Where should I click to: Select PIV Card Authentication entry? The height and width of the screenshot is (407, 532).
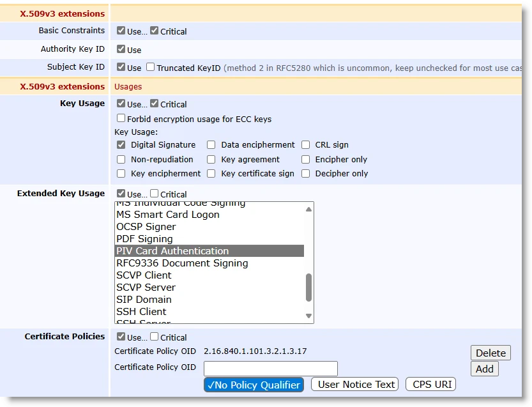click(x=209, y=251)
